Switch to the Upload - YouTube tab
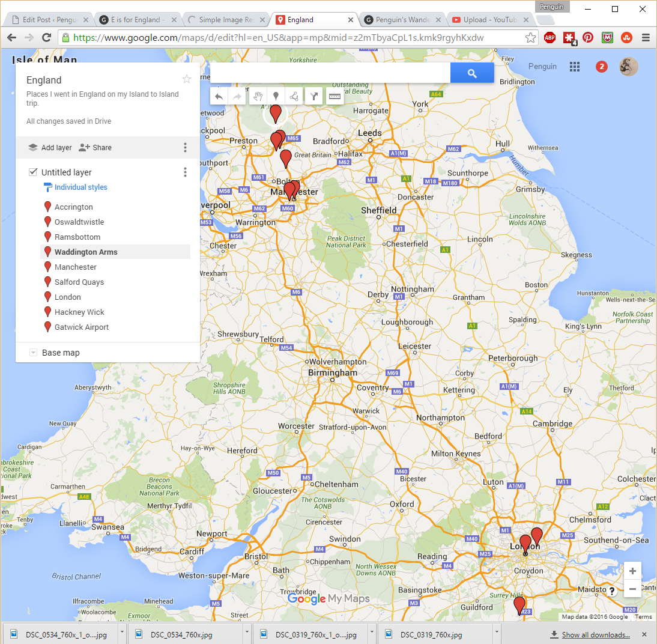Screen dimensions: 657x644 click(491, 20)
